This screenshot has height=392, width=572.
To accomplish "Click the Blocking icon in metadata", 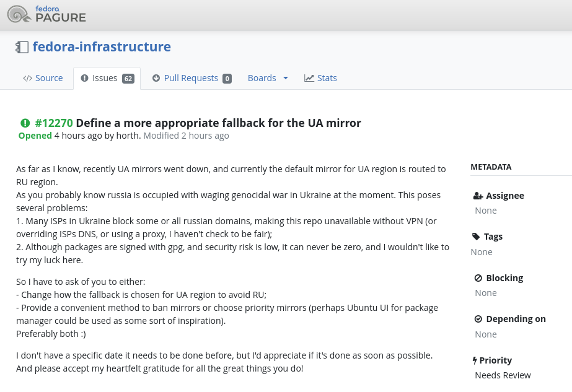I will 478,278.
